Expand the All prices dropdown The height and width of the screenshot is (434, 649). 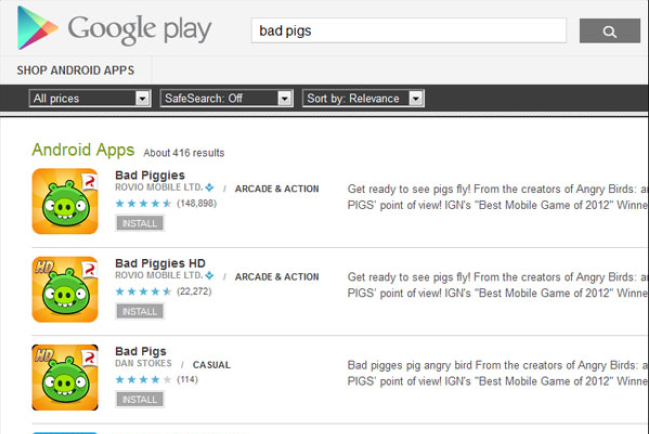(x=90, y=98)
